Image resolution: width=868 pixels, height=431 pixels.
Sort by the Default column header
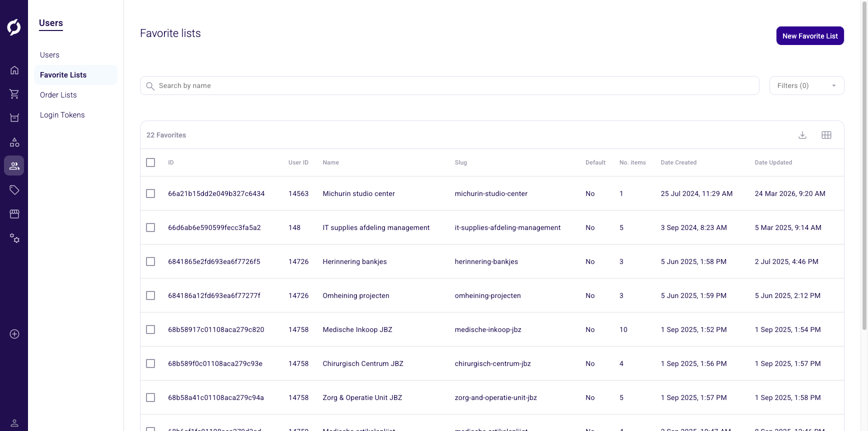(x=595, y=162)
